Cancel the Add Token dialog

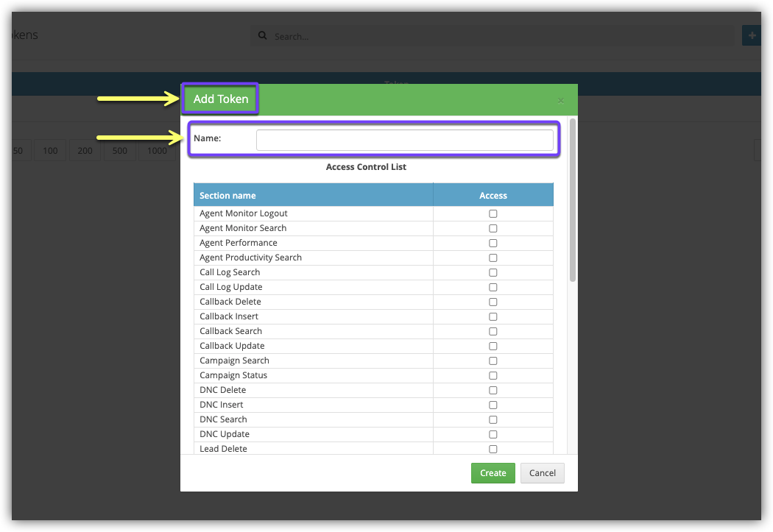tap(542, 473)
